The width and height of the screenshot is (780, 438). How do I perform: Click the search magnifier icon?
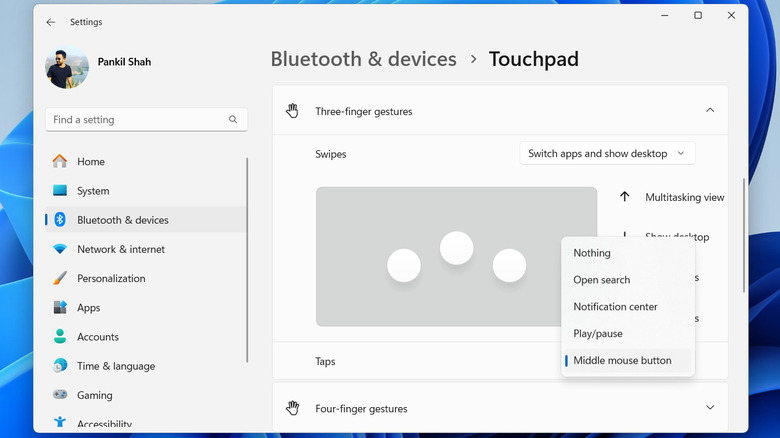tap(233, 120)
